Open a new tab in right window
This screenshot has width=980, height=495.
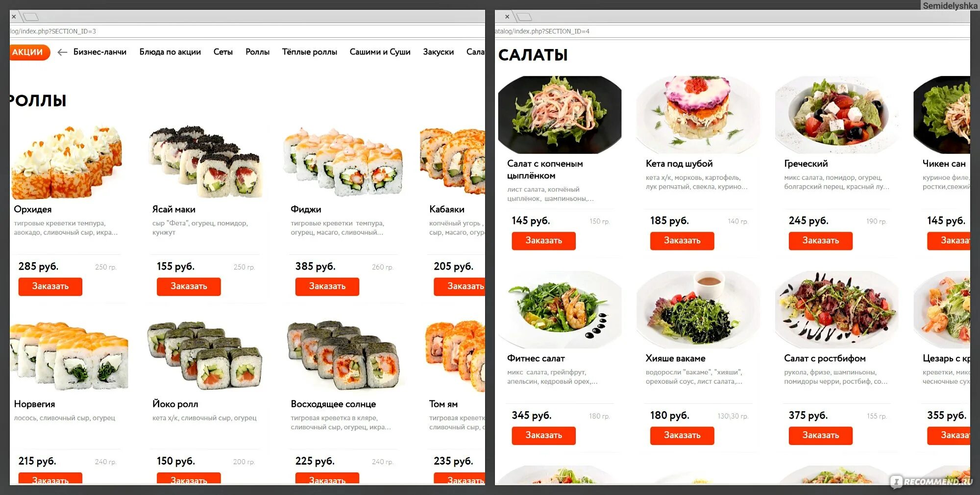524,17
